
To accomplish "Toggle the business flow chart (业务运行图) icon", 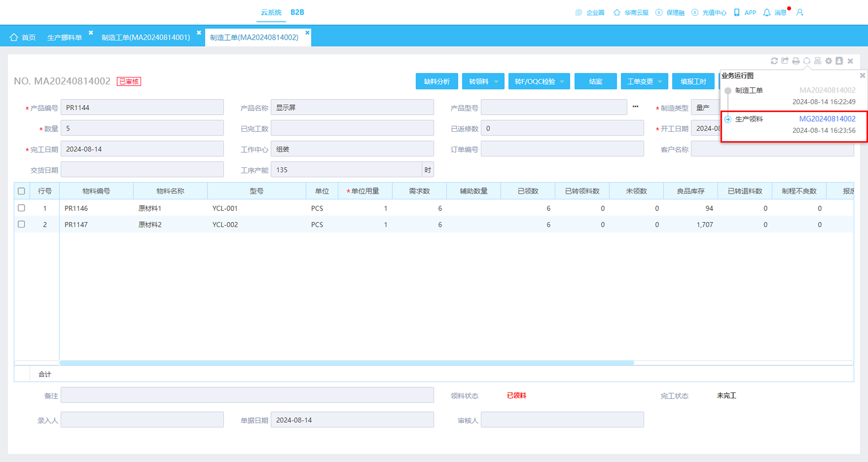I will pos(807,61).
